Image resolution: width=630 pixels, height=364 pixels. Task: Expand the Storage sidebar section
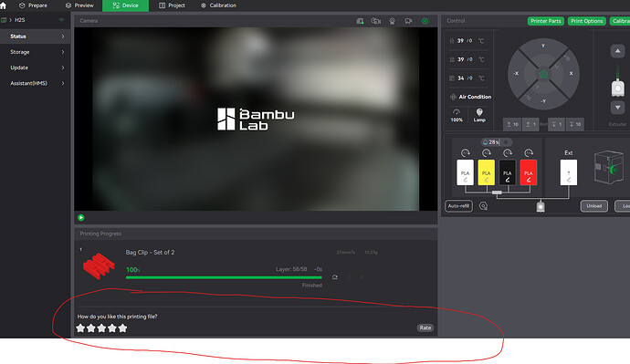tap(36, 52)
